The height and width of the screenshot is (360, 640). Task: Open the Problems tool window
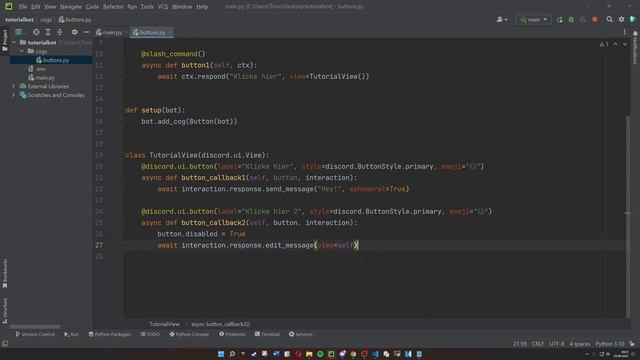click(232, 334)
